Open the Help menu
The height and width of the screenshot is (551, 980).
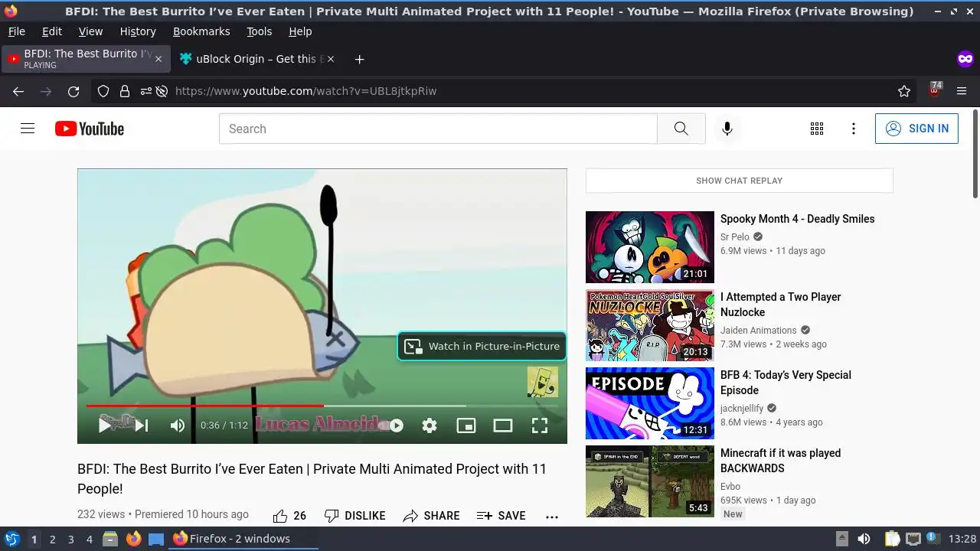pos(300,31)
